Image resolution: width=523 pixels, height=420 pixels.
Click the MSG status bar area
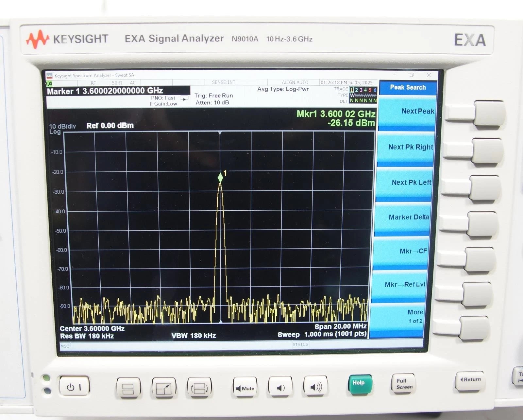tap(65, 346)
